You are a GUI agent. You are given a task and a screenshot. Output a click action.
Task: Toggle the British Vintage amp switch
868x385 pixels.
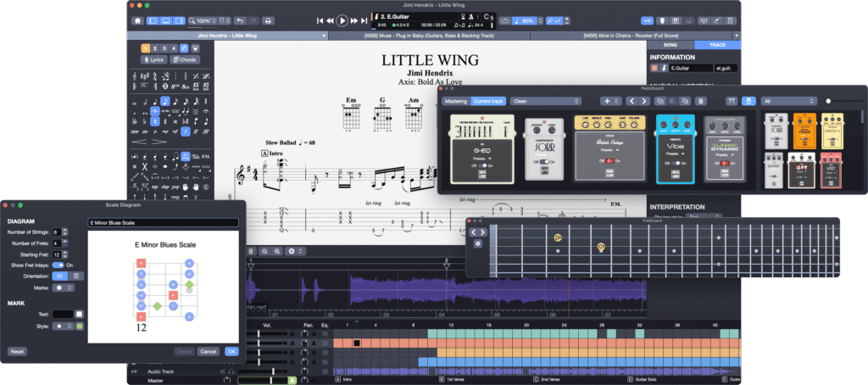pos(610,160)
